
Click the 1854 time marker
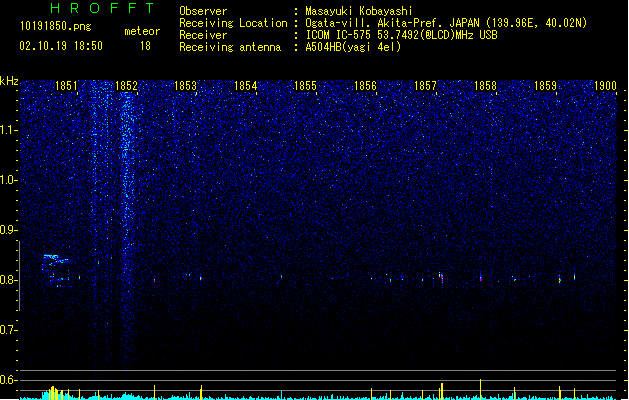(x=246, y=86)
